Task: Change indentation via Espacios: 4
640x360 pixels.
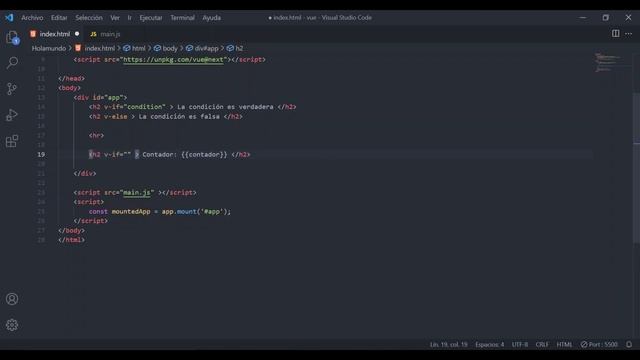Action: [x=489, y=344]
